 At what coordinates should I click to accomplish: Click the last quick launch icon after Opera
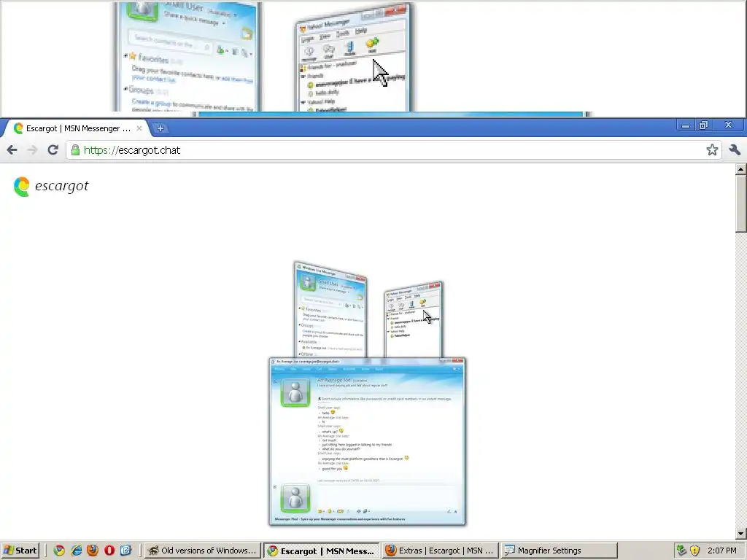(x=125, y=551)
